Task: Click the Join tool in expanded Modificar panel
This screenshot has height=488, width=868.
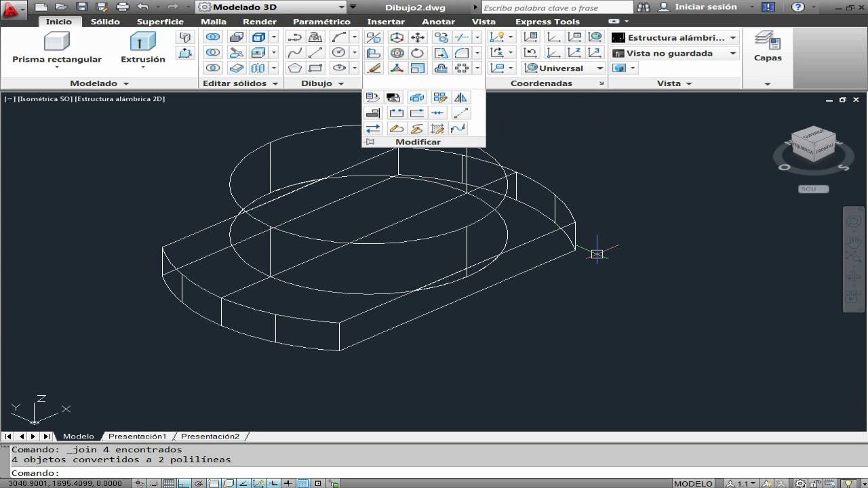Action: tap(438, 113)
